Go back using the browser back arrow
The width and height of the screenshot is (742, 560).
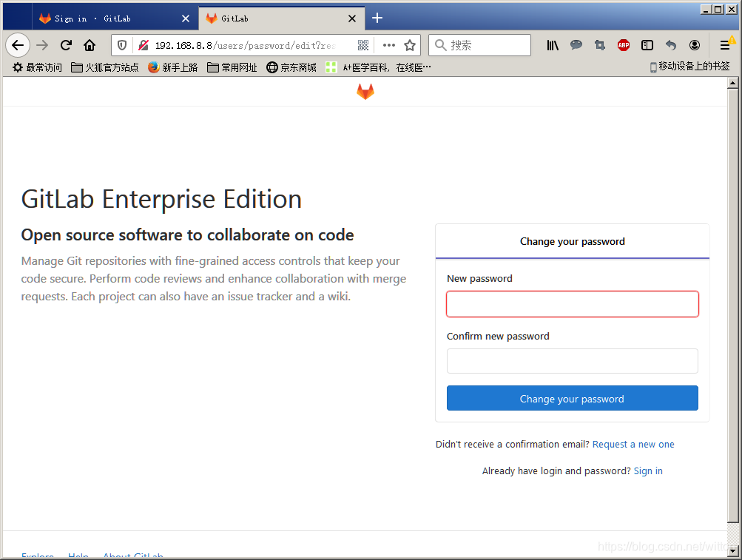pyautogui.click(x=18, y=45)
